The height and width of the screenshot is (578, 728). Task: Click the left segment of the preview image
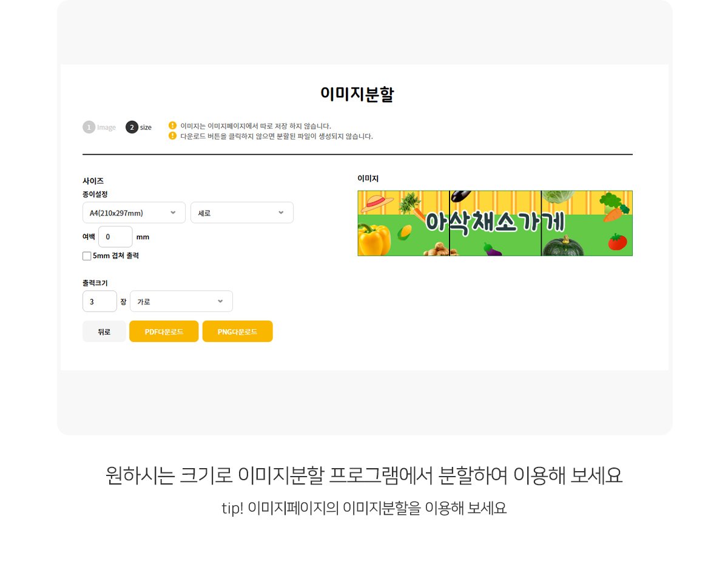(x=403, y=223)
